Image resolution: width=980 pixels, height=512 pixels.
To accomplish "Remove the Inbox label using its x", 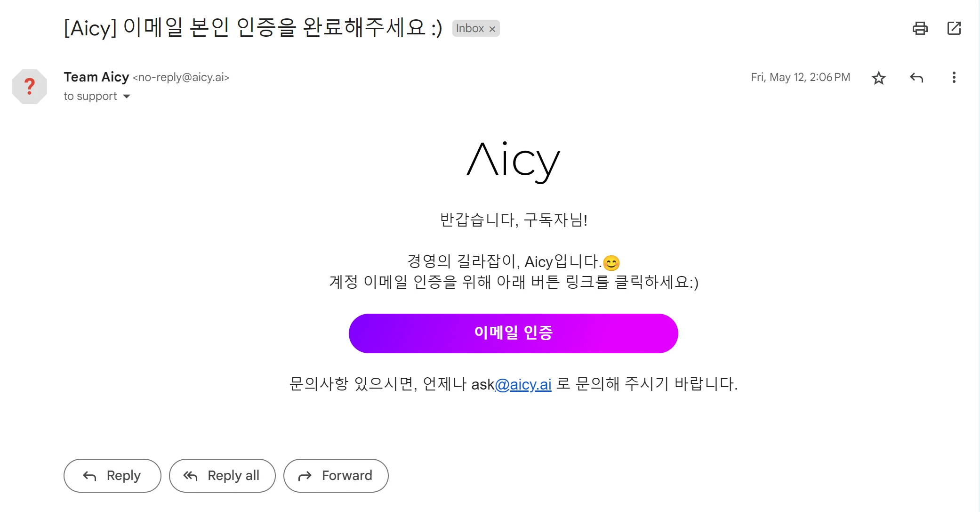I will coord(492,29).
